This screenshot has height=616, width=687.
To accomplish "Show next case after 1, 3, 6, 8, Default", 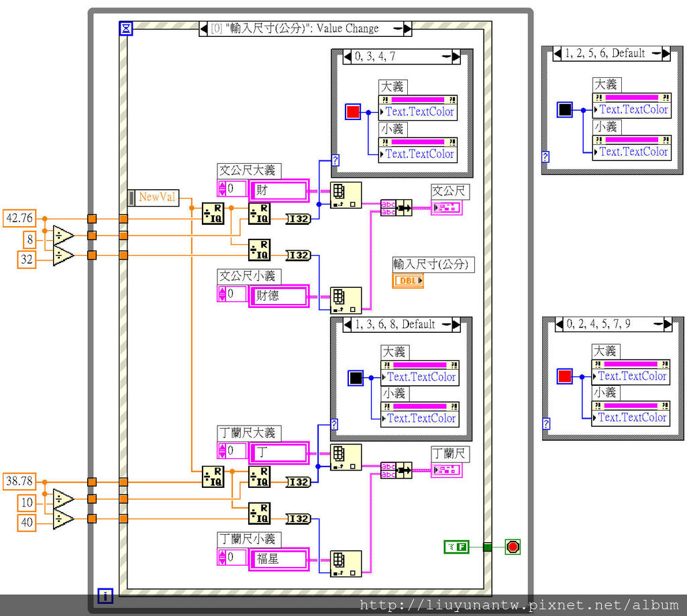I will (x=456, y=325).
